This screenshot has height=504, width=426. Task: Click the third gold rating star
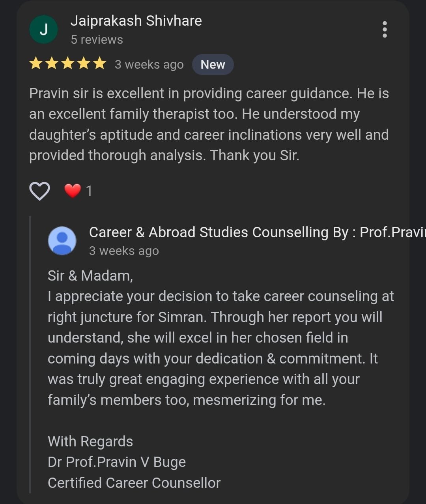pyautogui.click(x=68, y=64)
